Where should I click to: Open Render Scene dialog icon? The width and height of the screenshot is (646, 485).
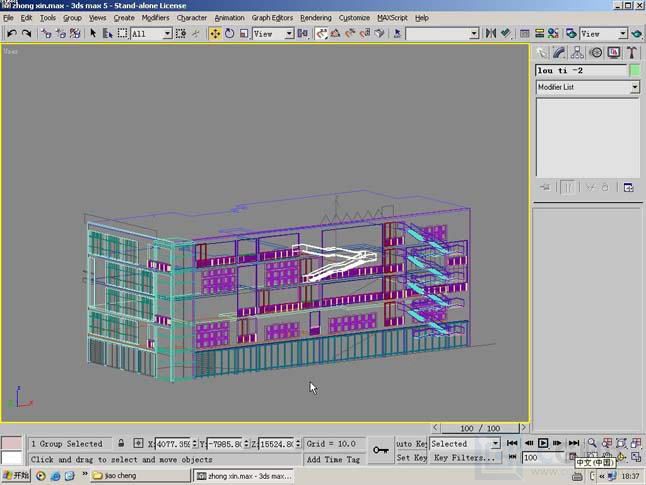click(x=571, y=33)
